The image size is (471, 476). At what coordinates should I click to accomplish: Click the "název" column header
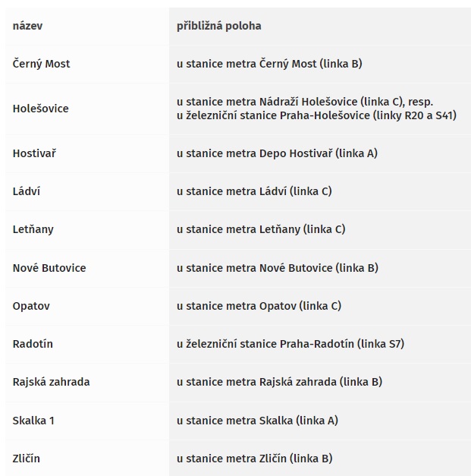pos(27,26)
